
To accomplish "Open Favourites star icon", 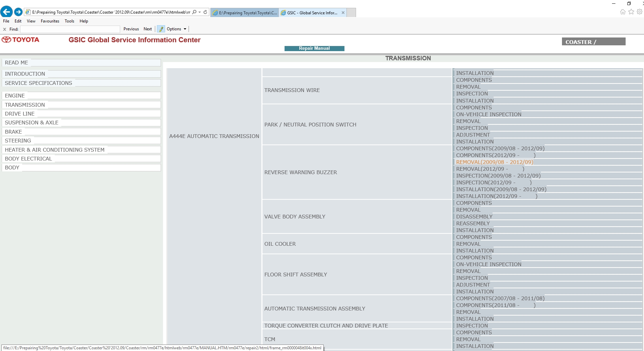I will pyautogui.click(x=631, y=12).
